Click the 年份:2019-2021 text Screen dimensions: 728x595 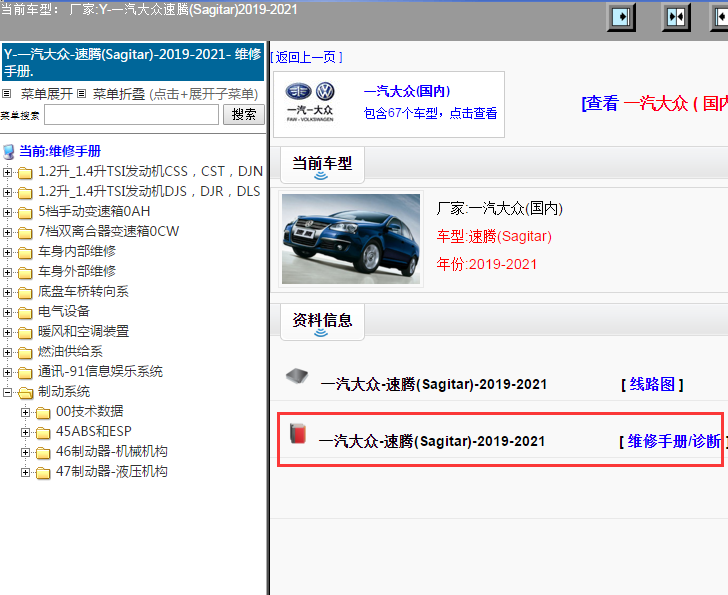(x=487, y=264)
